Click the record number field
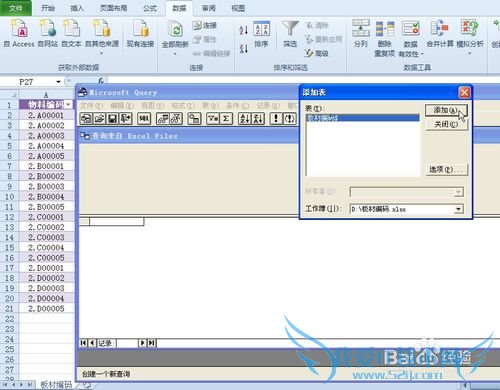This screenshot has height=390, width=500. click(127, 343)
